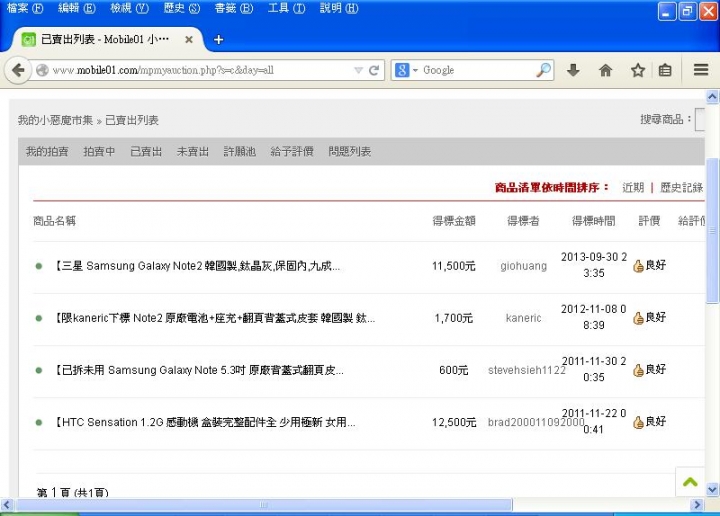The image size is (720, 516).
Task: Open the 工具 (T) menu
Action: pos(287,8)
